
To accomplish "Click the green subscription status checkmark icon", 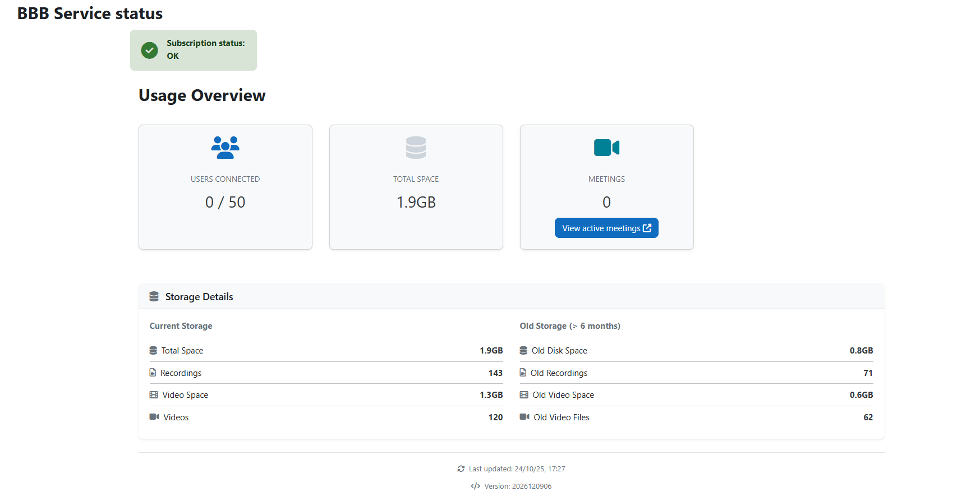I will pos(149,50).
